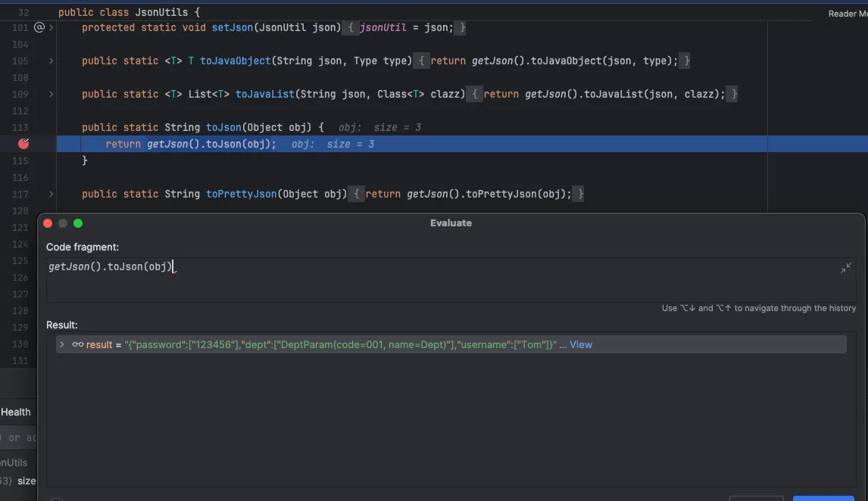This screenshot has width=868, height=501.
Task: Expand the folded toJavaList method on line 109
Action: (51, 94)
